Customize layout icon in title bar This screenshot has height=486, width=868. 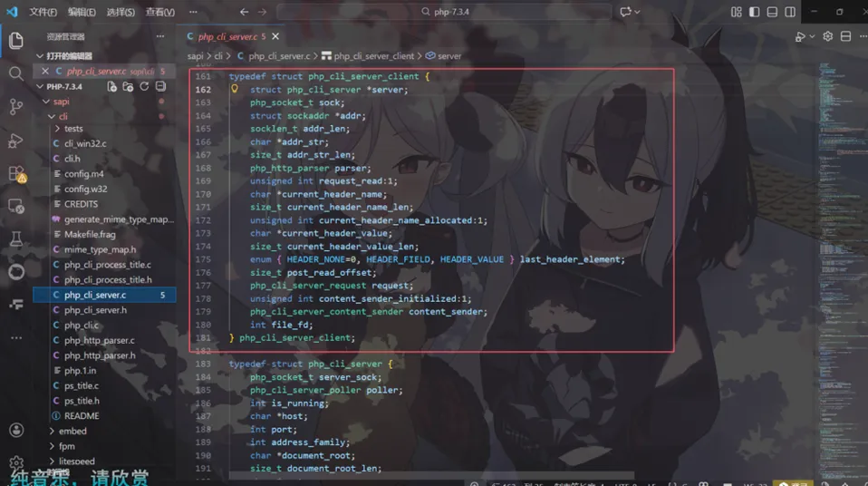737,12
